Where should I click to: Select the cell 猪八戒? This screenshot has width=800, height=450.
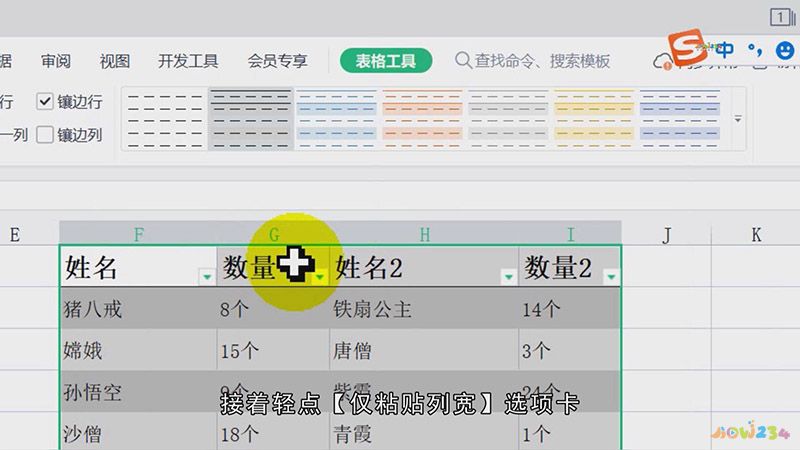(x=138, y=308)
